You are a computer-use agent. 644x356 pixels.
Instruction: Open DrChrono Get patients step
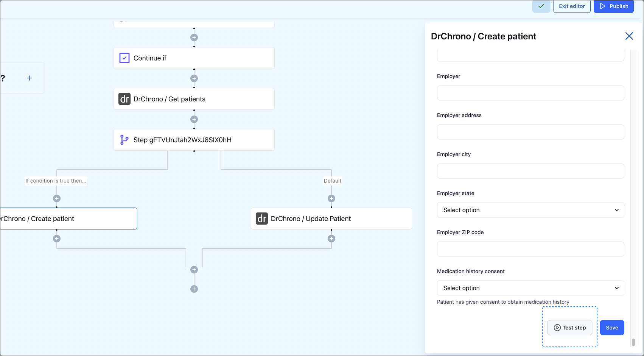click(x=194, y=99)
